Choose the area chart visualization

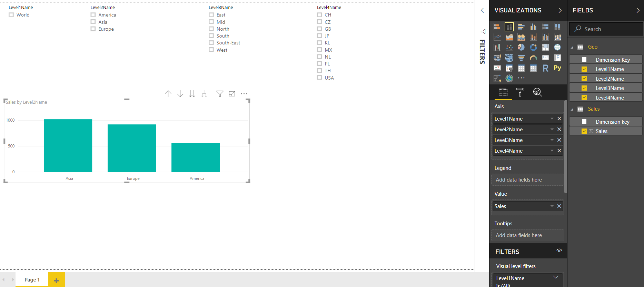click(x=509, y=37)
